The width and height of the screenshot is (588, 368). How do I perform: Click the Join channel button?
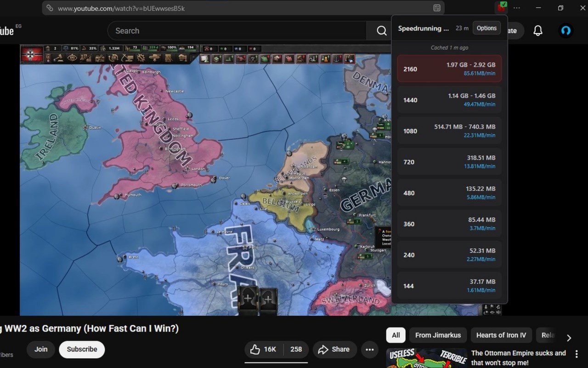click(41, 349)
